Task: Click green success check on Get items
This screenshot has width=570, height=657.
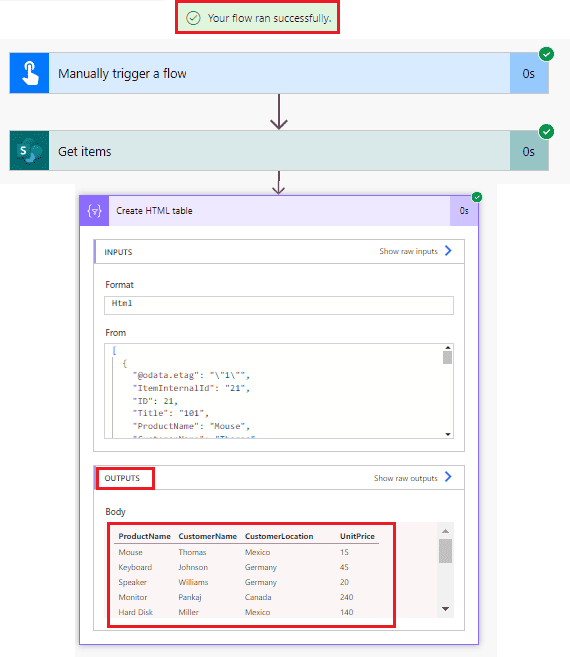Action: coord(546,132)
